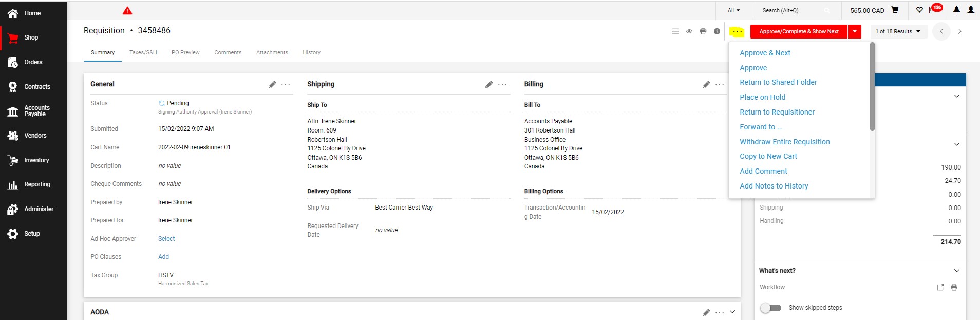Toggle Show skipped steps switch
The width and height of the screenshot is (980, 320).
tap(770, 308)
